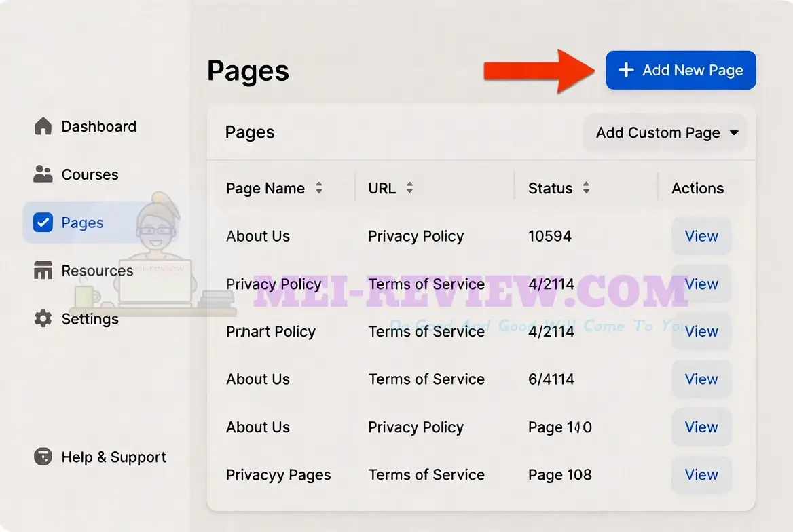View the first About Us page row

(x=701, y=236)
